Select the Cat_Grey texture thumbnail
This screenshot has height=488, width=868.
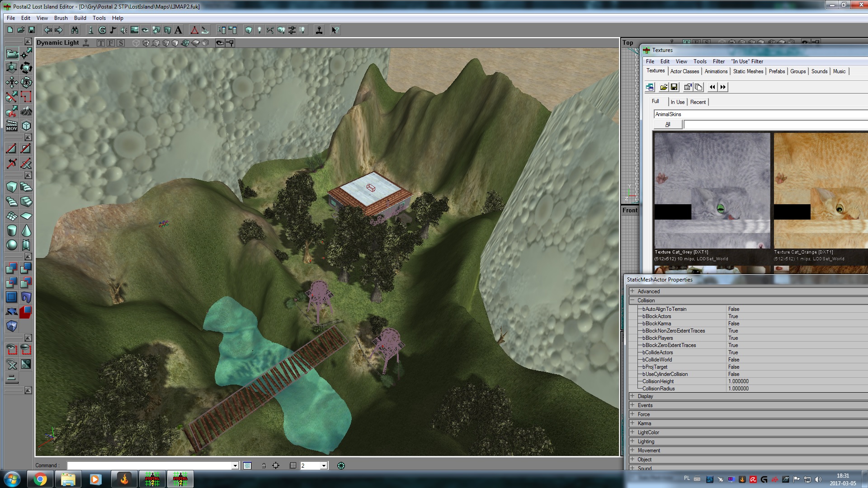tap(712, 190)
